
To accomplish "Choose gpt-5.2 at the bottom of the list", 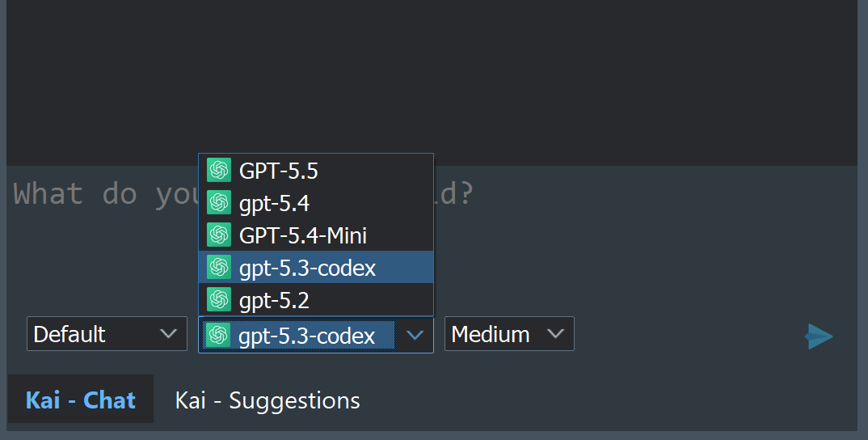I will [x=316, y=300].
